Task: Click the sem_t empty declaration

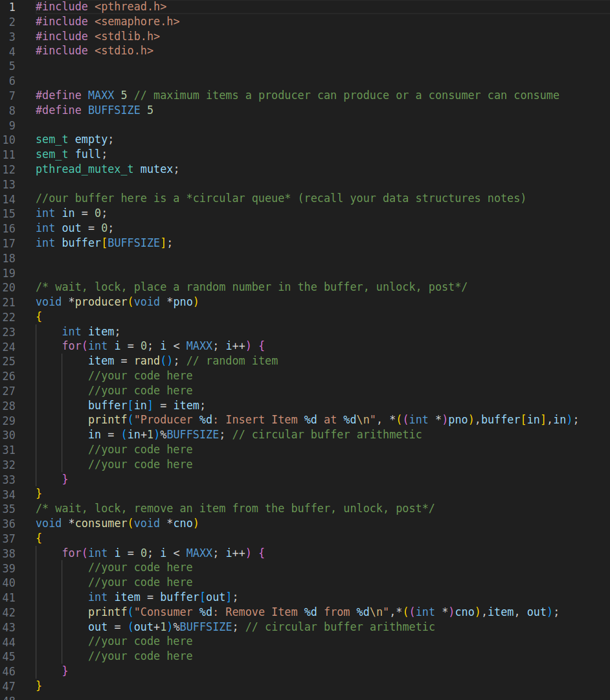Action: coord(73,139)
